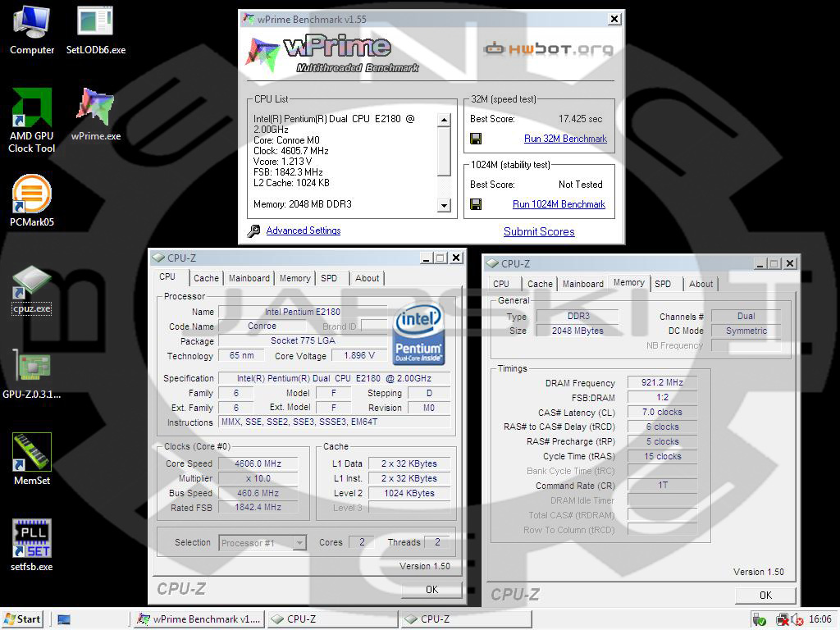Click the Rated FSB 1842.4 MHz value
This screenshot has width=840, height=630.
258,507
